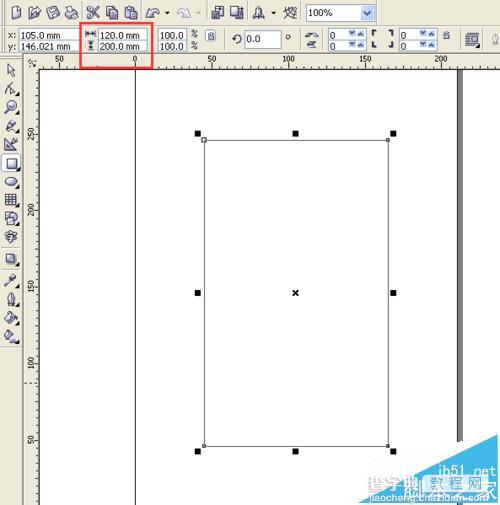Viewport: 500px width, 505px height.
Task: Select the Fill bucket tool
Action: click(11, 318)
